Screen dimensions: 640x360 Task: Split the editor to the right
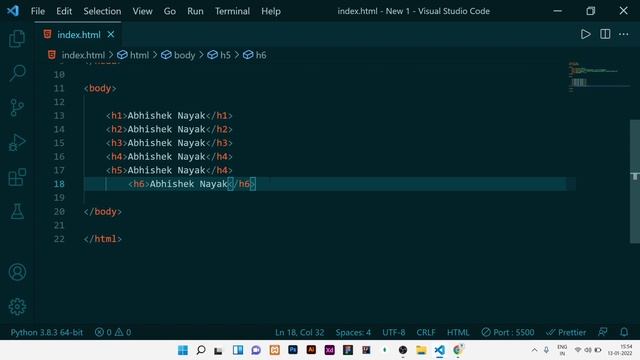click(x=605, y=34)
